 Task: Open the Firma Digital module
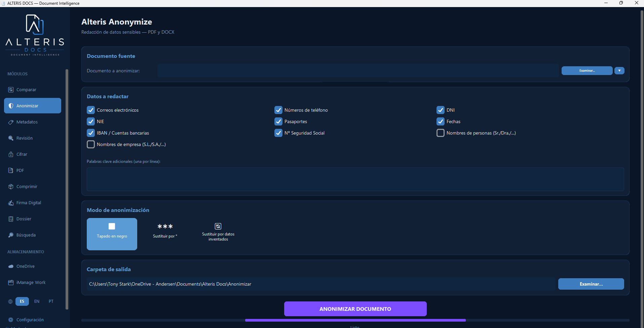tap(33, 203)
